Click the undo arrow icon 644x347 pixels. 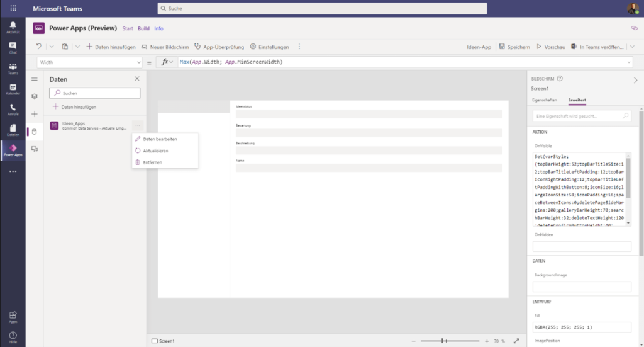click(x=38, y=47)
